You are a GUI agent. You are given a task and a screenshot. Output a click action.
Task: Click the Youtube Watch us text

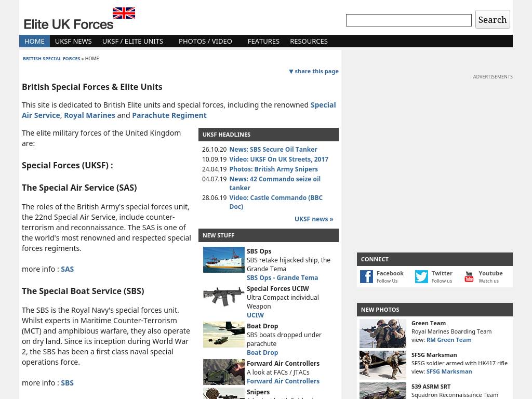tap(488, 281)
